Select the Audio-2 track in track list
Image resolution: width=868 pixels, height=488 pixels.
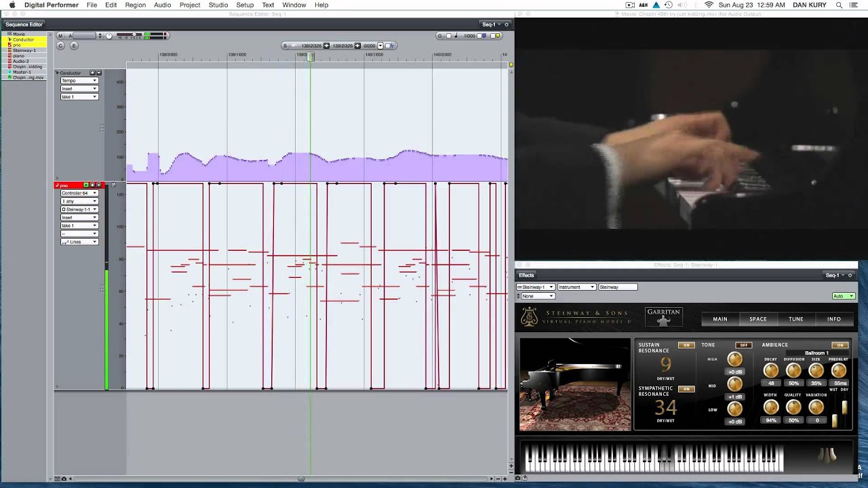click(21, 61)
